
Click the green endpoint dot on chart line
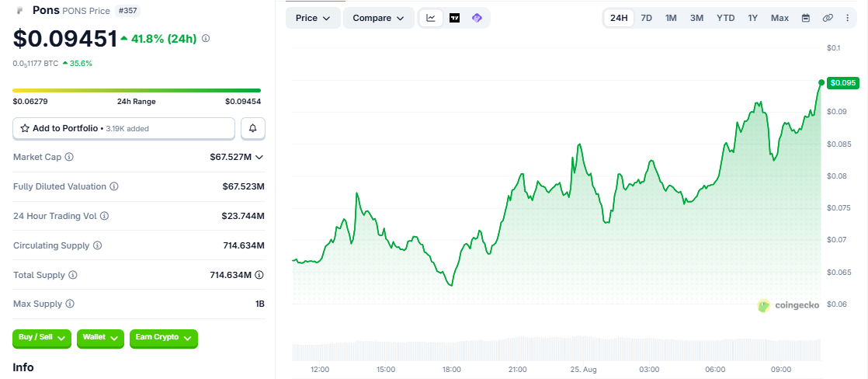pyautogui.click(x=821, y=82)
